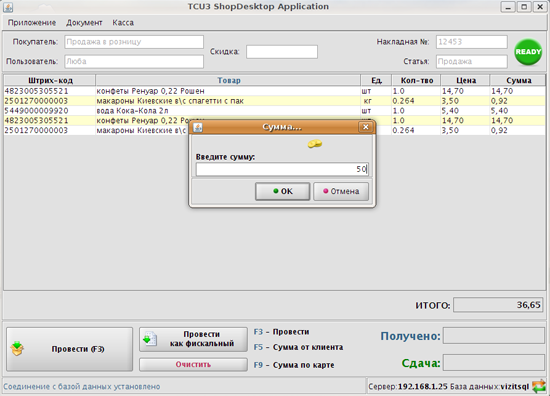The image size is (550, 396).
Task: Click the Очистить button
Action: point(193,364)
